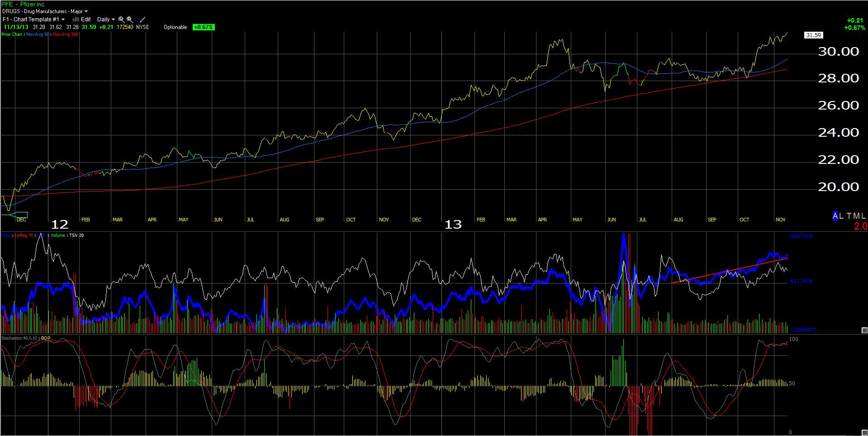Click the cyan rectangle marker near DEC

point(21,215)
